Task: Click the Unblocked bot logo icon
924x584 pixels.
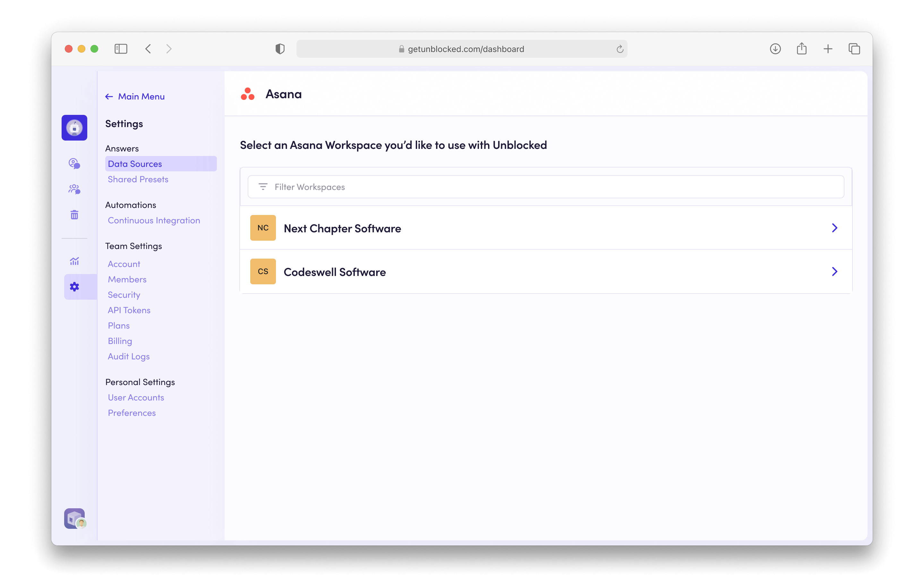Action: click(x=74, y=128)
